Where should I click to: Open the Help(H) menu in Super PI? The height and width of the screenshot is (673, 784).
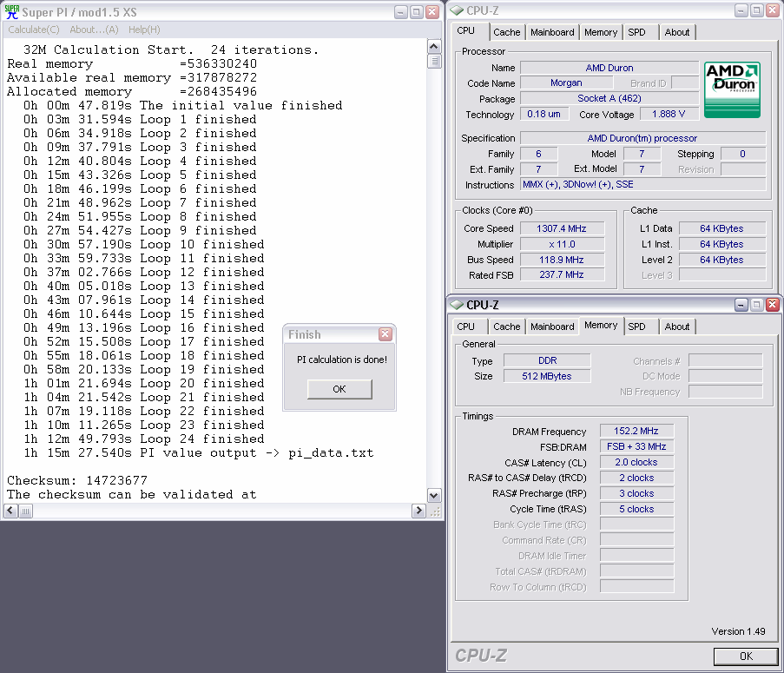tap(144, 30)
